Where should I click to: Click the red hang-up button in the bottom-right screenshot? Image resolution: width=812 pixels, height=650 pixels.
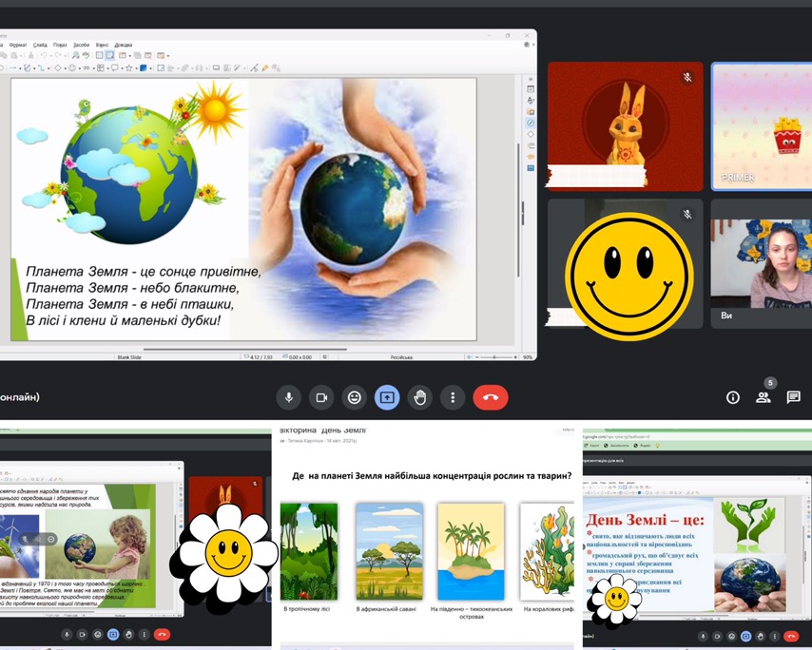pyautogui.click(x=791, y=636)
